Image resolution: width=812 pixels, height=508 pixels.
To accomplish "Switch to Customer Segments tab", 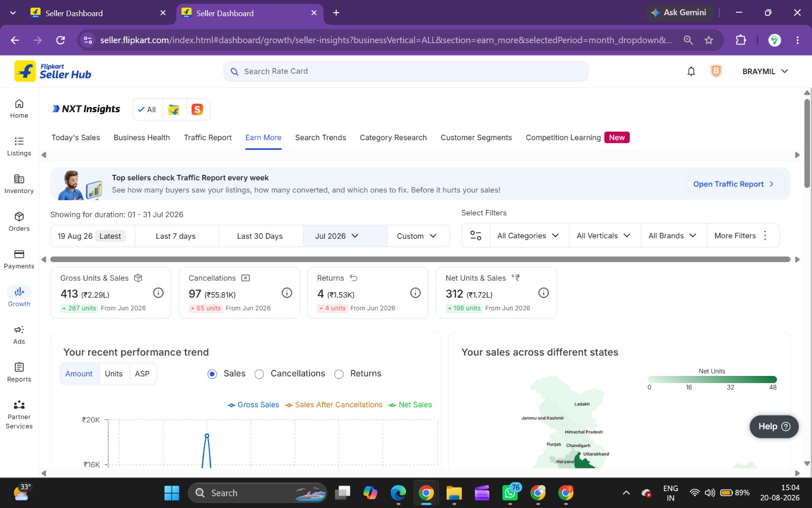I will coord(476,138).
